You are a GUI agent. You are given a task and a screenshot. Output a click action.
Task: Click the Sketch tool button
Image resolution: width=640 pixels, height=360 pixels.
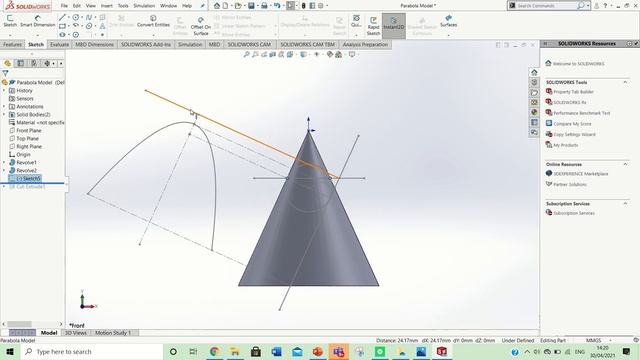click(x=10, y=21)
